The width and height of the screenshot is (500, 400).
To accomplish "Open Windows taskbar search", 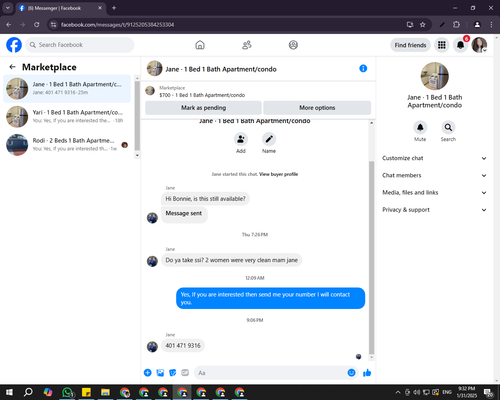I will tap(28, 392).
